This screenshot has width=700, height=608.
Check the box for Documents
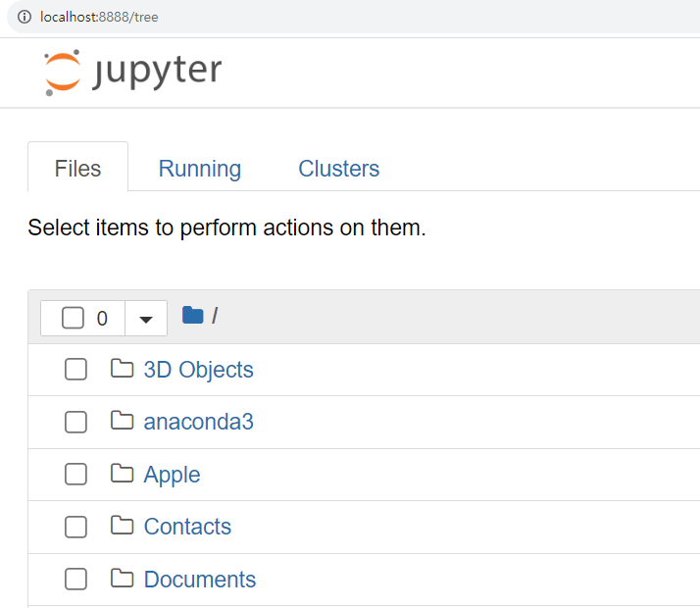[x=75, y=579]
